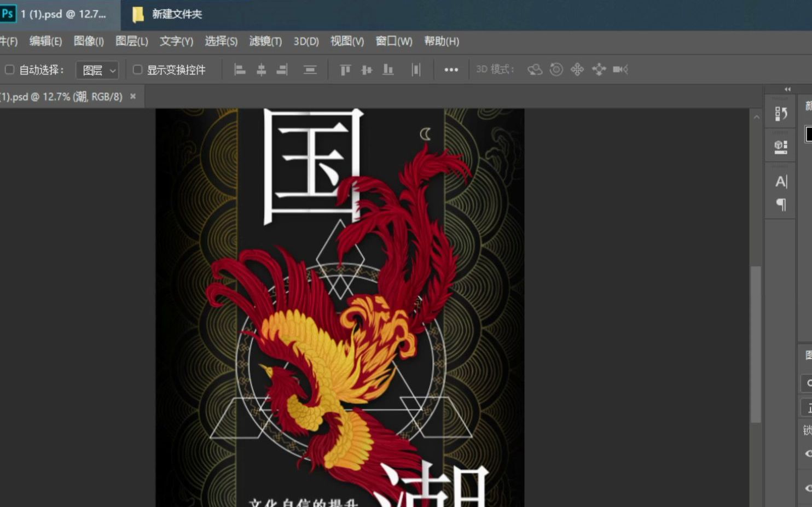Select the 3D orbit camera icon
Image resolution: width=812 pixels, height=507 pixels.
pos(535,69)
